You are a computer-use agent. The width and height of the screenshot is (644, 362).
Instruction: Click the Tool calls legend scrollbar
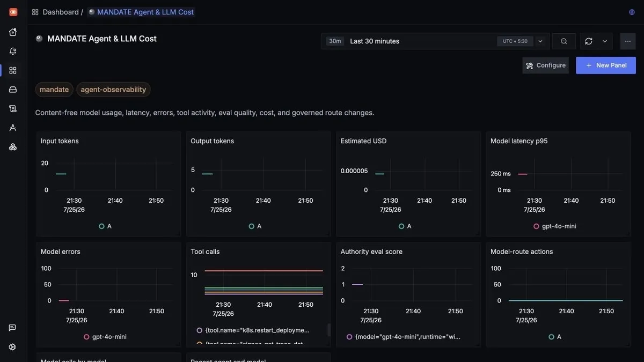(x=329, y=330)
